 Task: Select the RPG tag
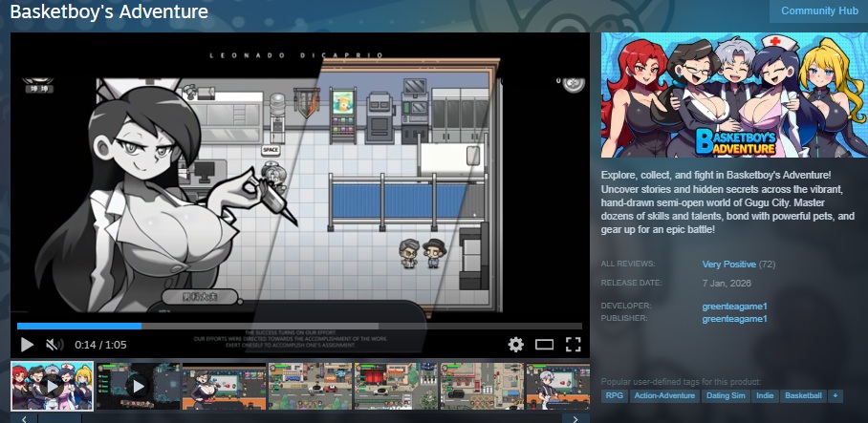615,396
